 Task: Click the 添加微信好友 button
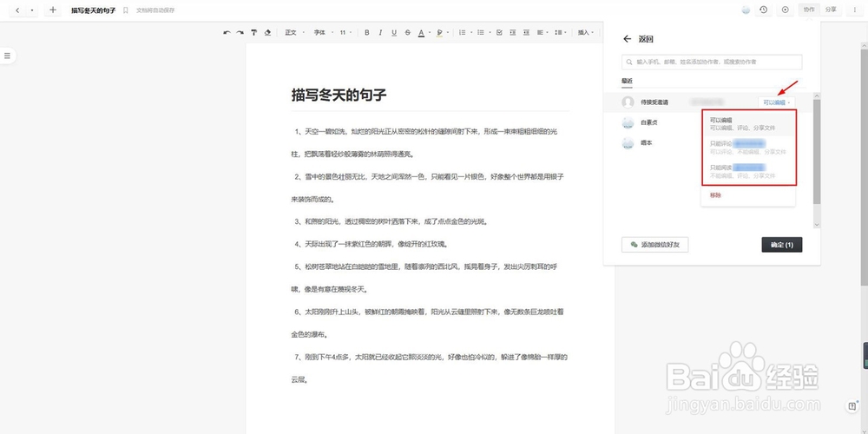click(x=654, y=245)
